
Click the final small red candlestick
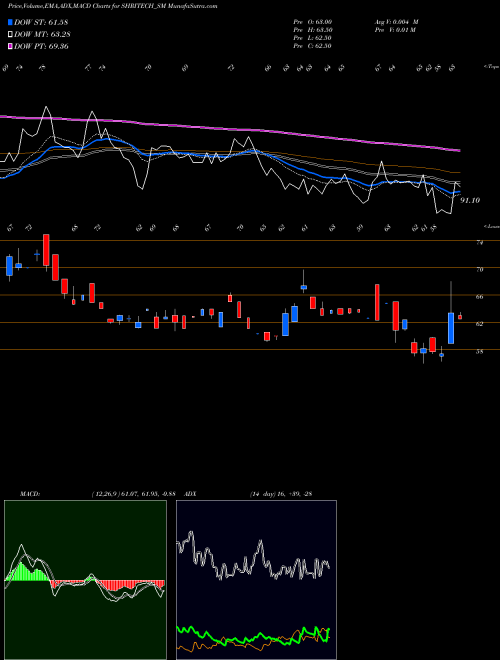[460, 317]
